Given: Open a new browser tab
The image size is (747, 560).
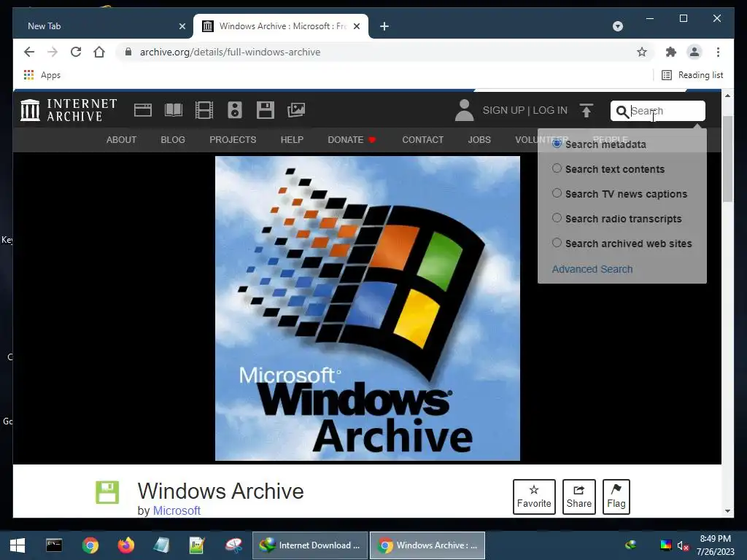Looking at the screenshot, I should [384, 26].
